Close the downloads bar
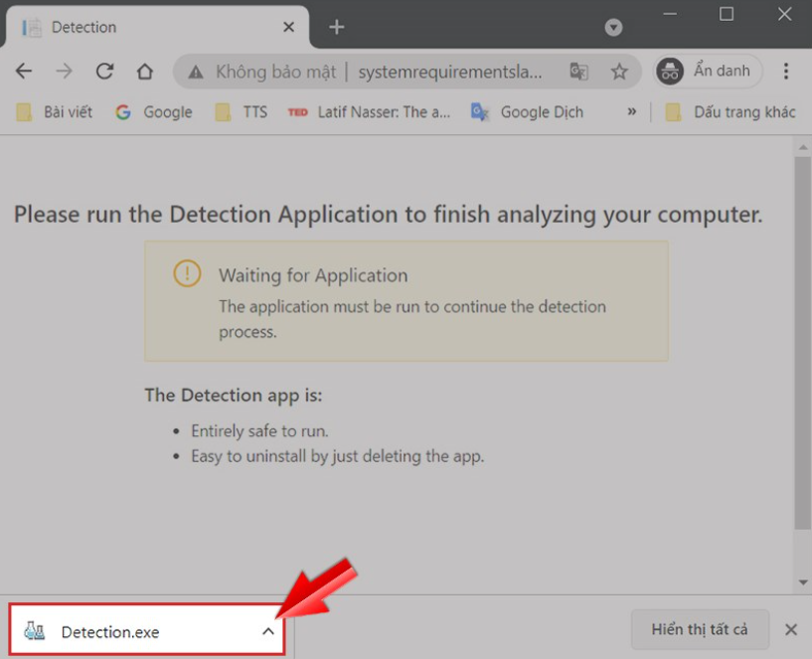Screen dimensions: 812x659 tap(791, 629)
